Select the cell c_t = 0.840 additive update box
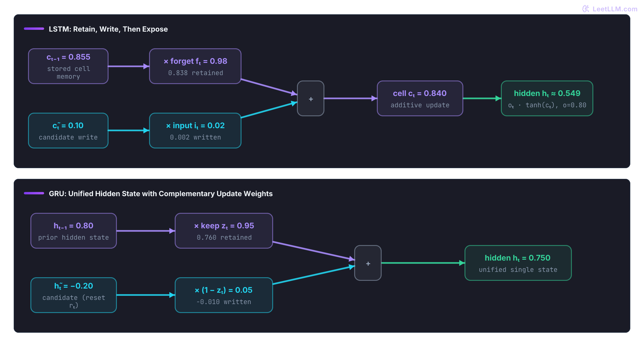This screenshot has width=644, height=347. pyautogui.click(x=420, y=98)
